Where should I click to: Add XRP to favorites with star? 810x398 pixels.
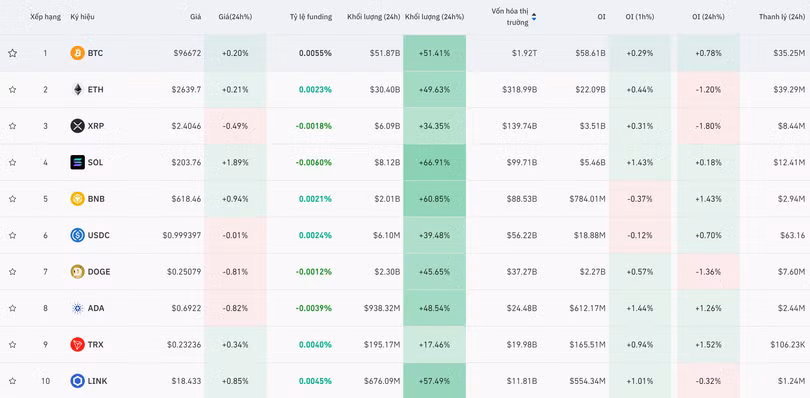pyautogui.click(x=12, y=126)
